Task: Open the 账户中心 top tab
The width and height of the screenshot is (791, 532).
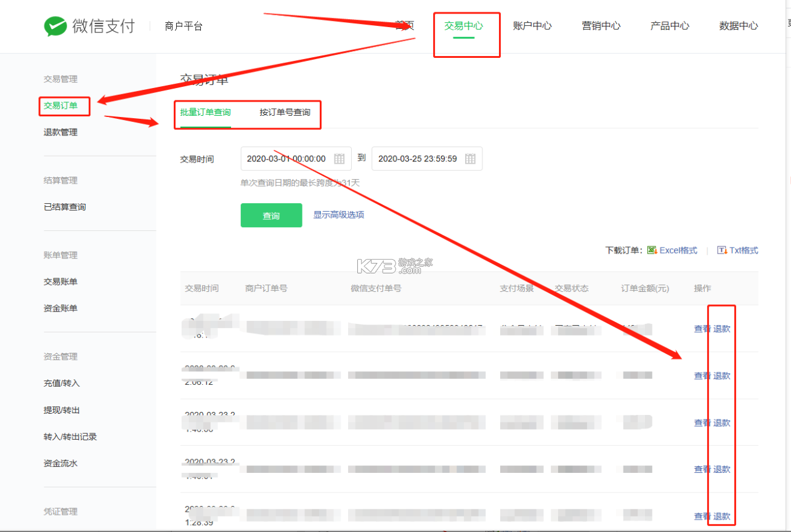Action: [532, 26]
